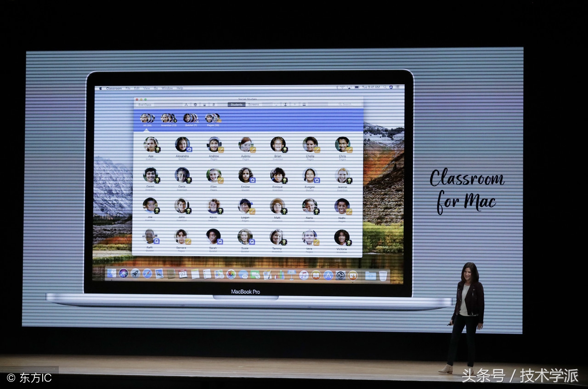588x389 pixels.
Task: Open the File menu
Action: [x=128, y=88]
